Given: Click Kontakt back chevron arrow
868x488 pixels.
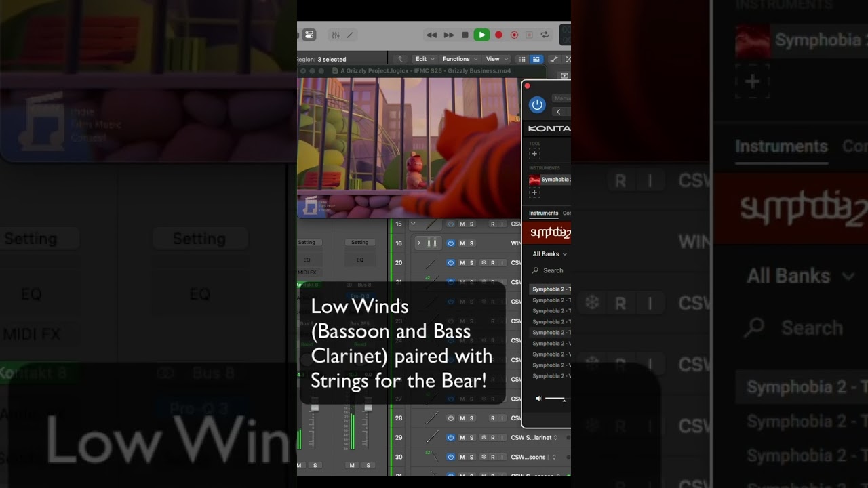Looking at the screenshot, I should [558, 112].
